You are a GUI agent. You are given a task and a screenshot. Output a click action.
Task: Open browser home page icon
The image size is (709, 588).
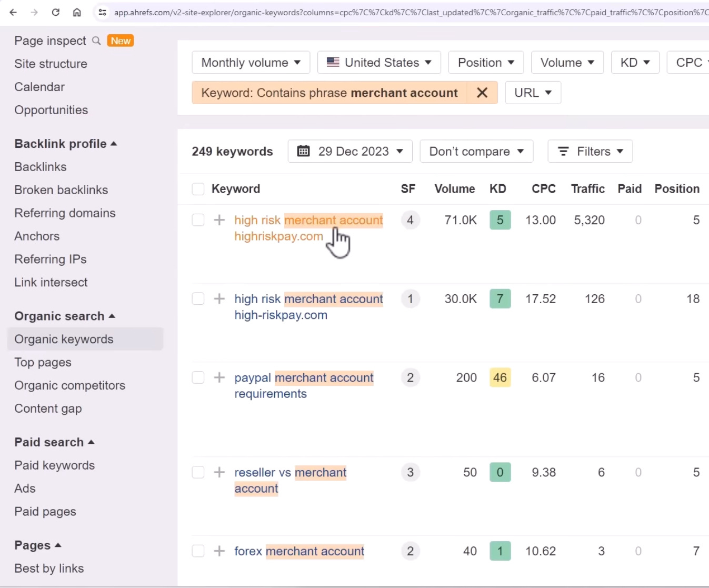(x=77, y=12)
